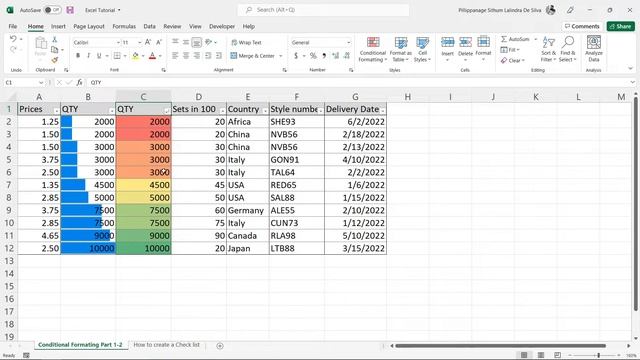Click the Align Right icon
Image resolution: width=640 pixels, height=360 pixels.
(197, 56)
